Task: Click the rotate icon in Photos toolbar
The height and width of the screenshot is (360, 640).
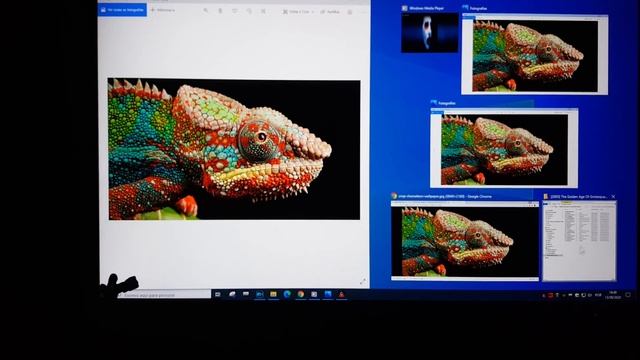Action: 249,11
